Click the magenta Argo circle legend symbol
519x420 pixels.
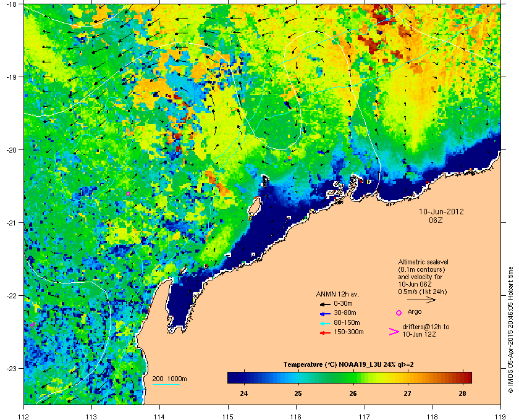[x=399, y=313]
